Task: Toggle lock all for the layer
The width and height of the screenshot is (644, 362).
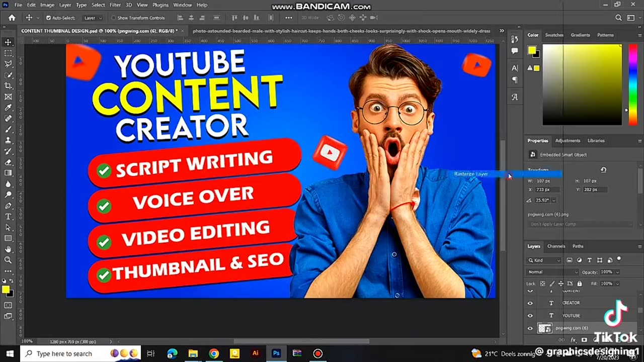Action: tap(579, 284)
